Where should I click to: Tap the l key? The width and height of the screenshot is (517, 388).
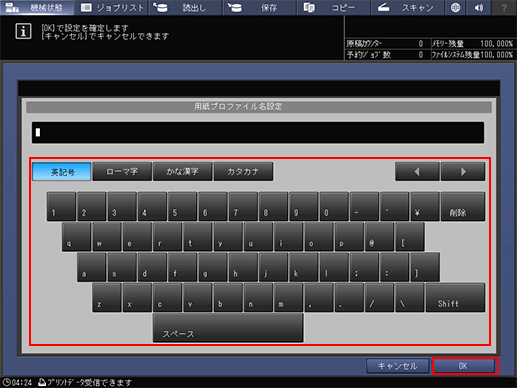pyautogui.click(x=334, y=267)
